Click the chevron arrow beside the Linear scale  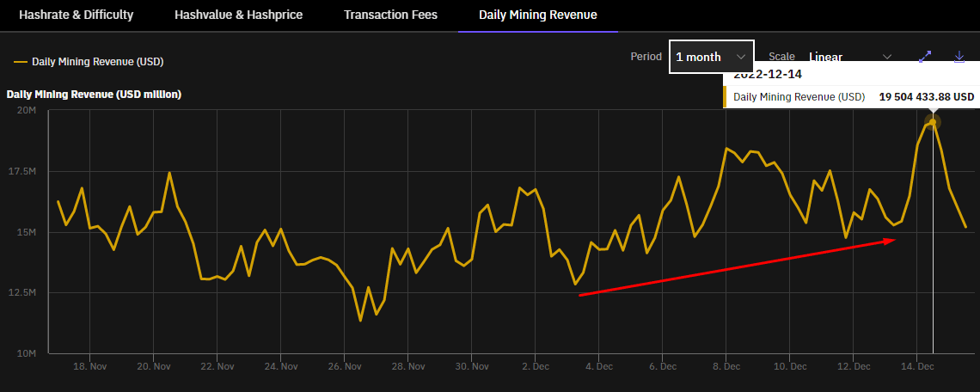tap(887, 57)
